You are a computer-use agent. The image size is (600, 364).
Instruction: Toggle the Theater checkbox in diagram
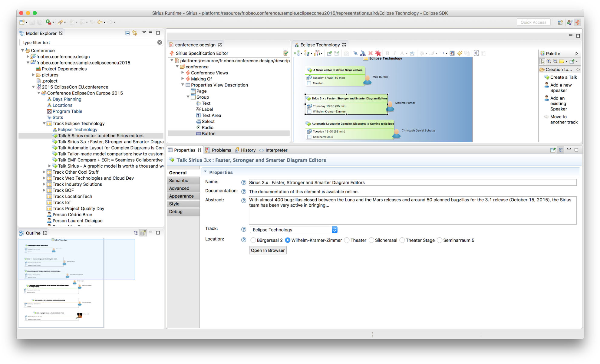[309, 83]
